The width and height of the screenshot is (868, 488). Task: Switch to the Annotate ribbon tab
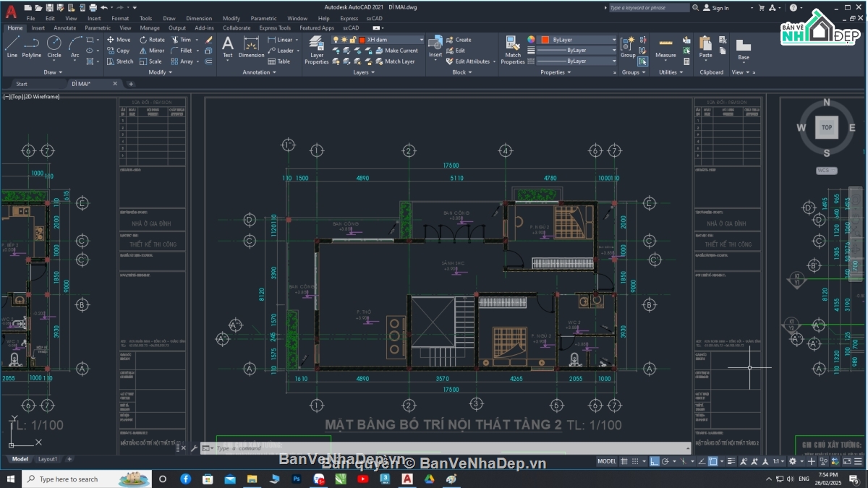[x=65, y=28]
